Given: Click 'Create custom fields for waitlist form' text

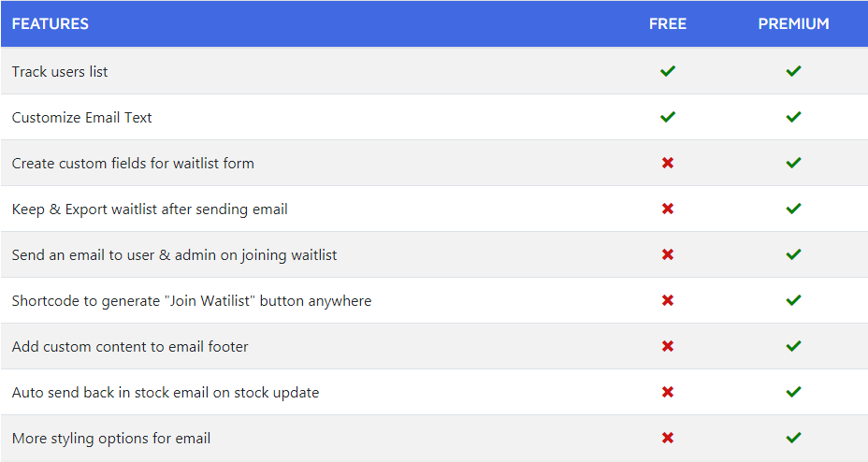Looking at the screenshot, I should pos(133,164).
